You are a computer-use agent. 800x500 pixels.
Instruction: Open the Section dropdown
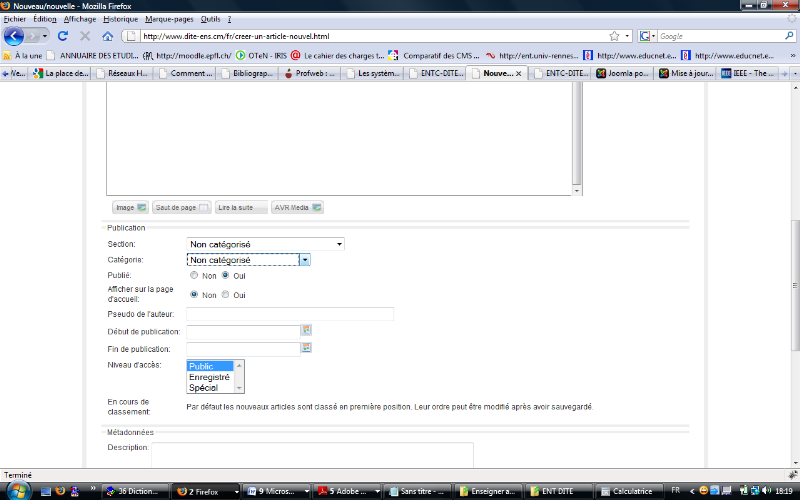pyautogui.click(x=265, y=244)
